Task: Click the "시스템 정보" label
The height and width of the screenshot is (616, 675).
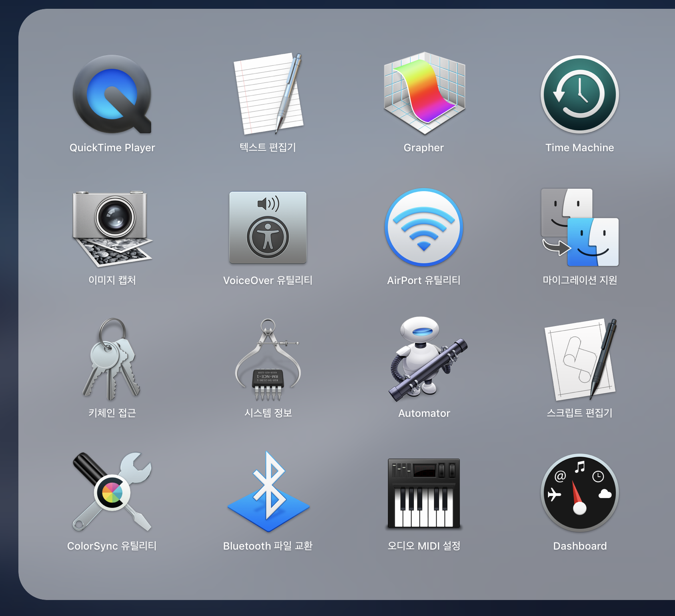Action: click(x=268, y=413)
